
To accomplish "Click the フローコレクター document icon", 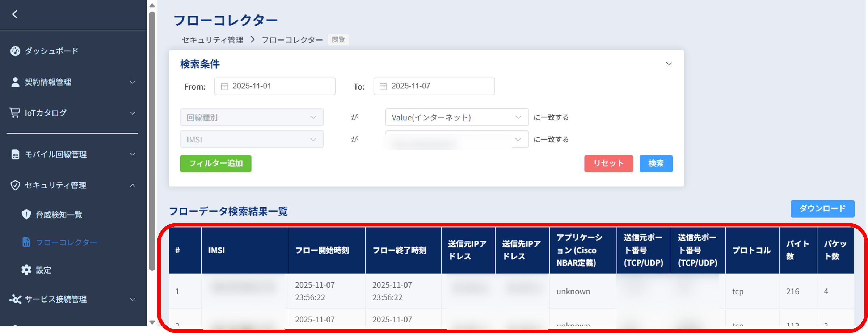I will (x=26, y=242).
